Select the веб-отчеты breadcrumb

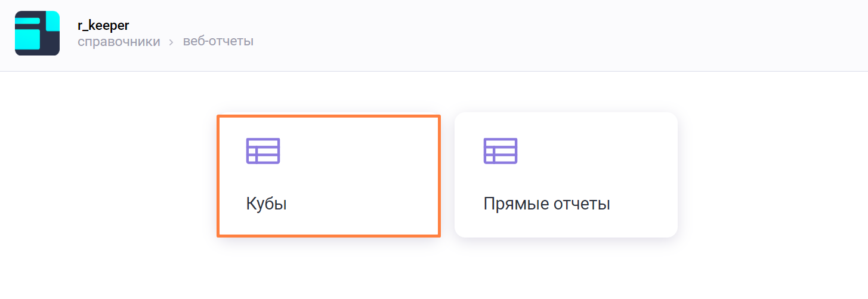218,42
